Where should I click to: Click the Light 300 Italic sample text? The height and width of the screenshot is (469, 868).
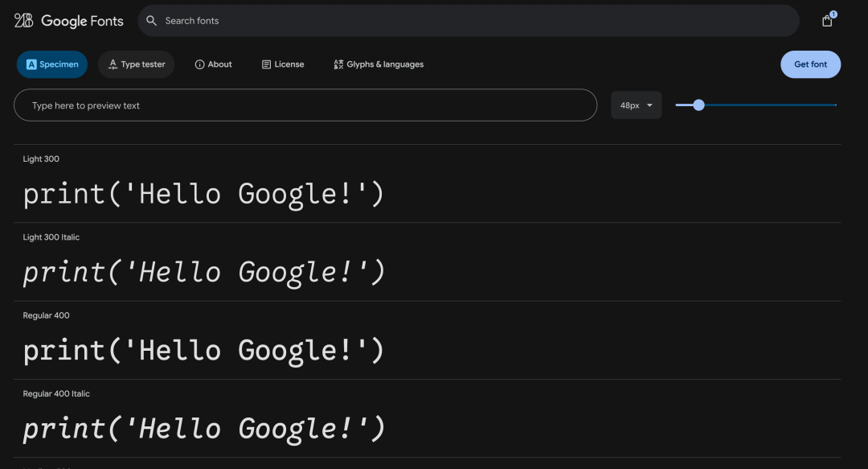pos(203,271)
